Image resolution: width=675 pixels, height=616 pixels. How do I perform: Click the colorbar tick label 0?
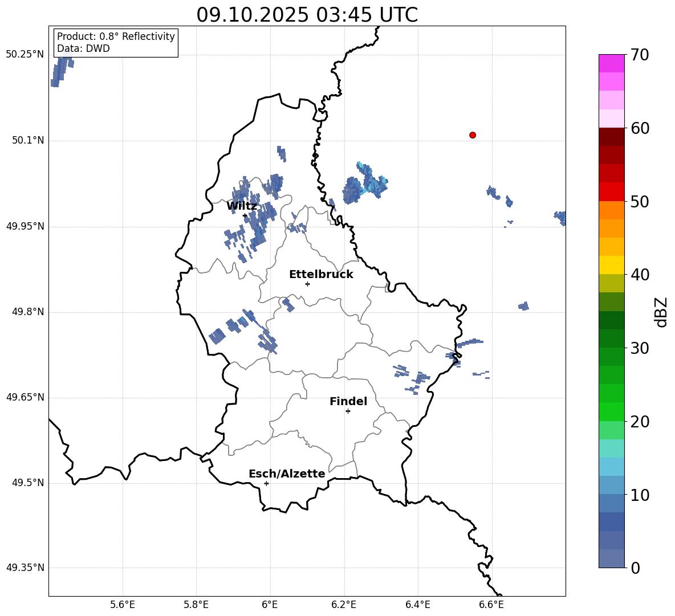[x=635, y=568]
